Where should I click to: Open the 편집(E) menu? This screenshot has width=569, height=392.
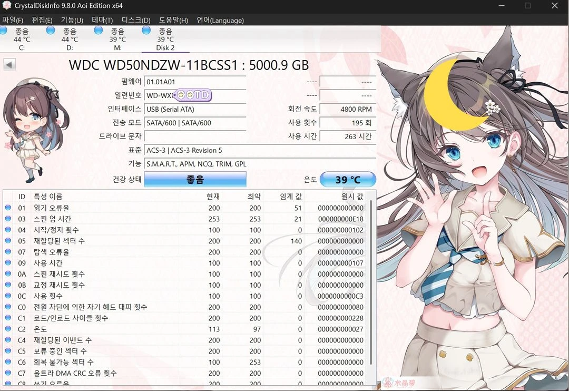click(x=42, y=21)
